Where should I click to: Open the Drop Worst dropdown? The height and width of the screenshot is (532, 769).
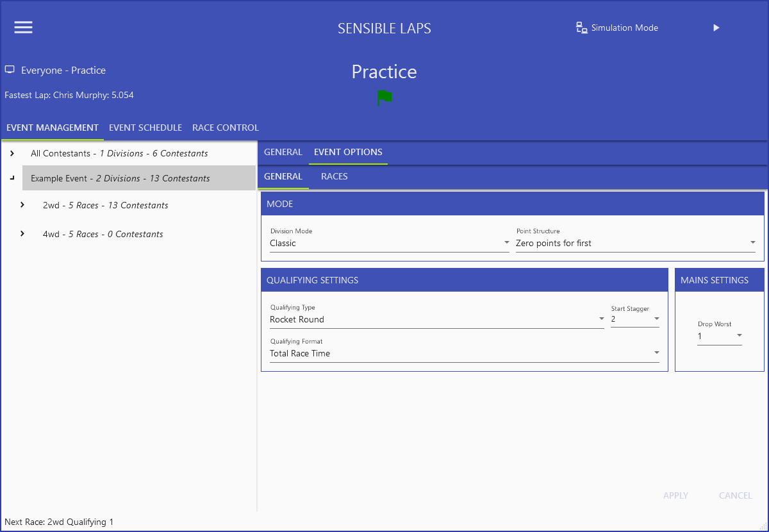point(720,336)
